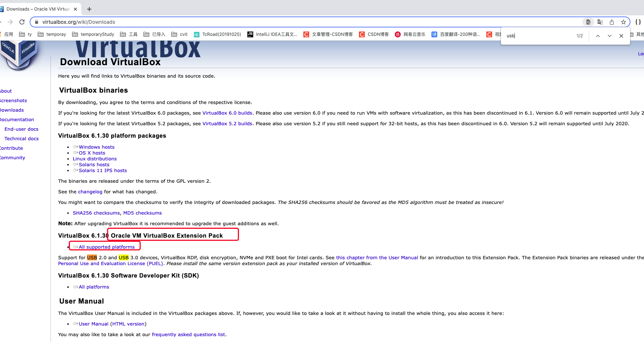Open the End-user docs sidebar link
644x342 pixels.
coord(21,129)
